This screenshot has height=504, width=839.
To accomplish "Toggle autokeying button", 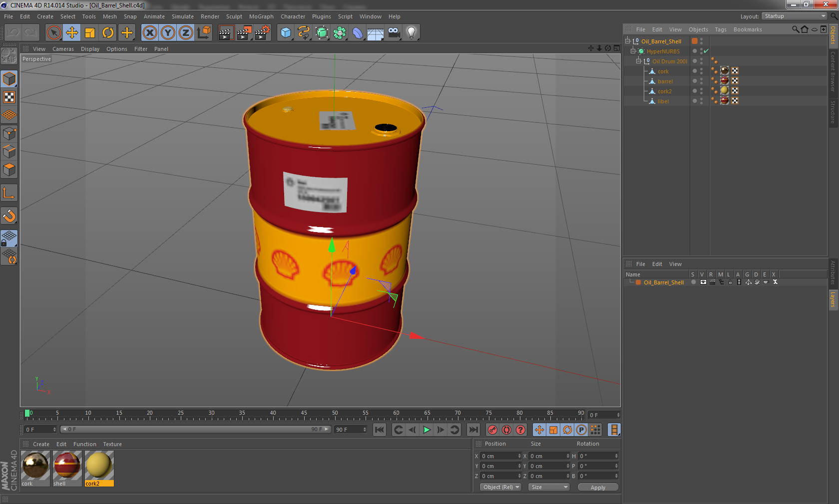I will (506, 430).
